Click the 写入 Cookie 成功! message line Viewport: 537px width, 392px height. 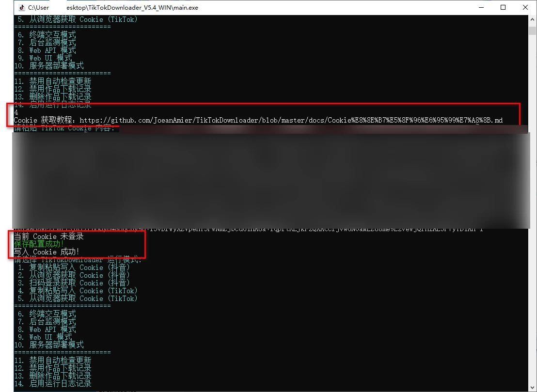coord(47,251)
